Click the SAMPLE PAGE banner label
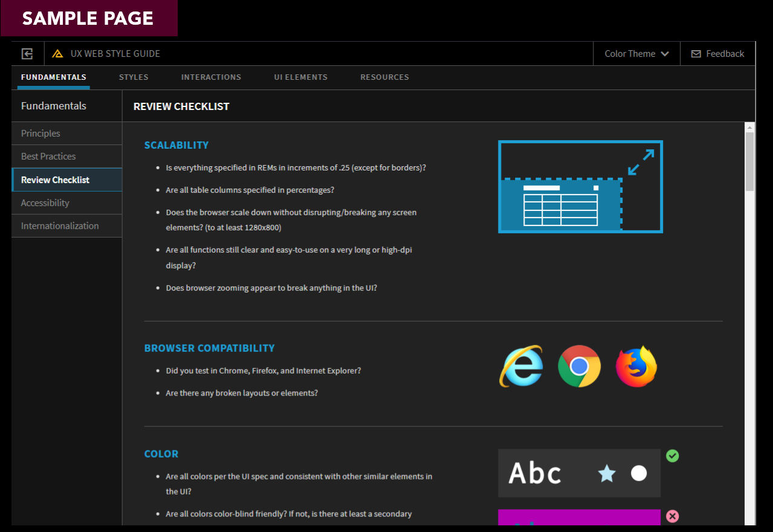This screenshot has height=532, width=773. (88, 18)
